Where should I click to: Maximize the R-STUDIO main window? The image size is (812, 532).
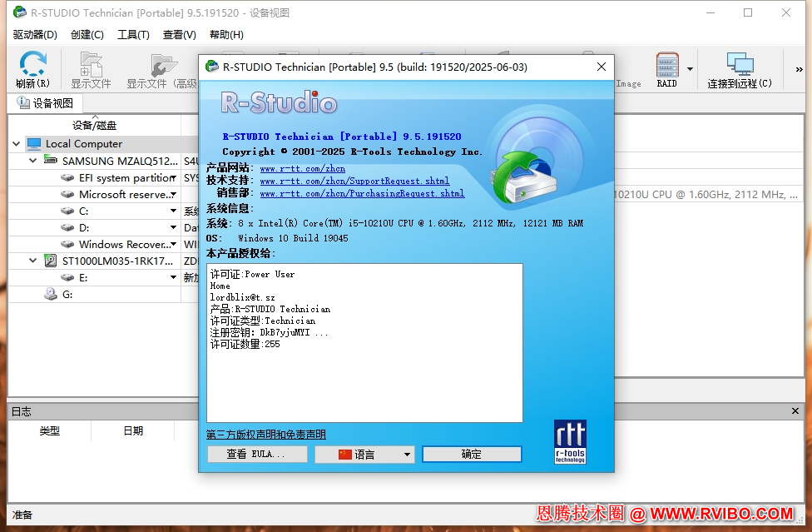[748, 12]
